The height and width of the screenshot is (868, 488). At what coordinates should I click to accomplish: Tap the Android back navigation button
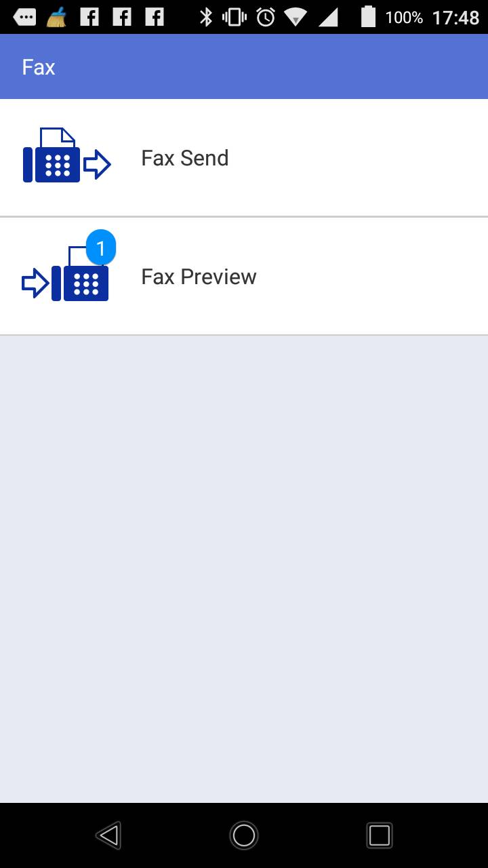tap(108, 835)
